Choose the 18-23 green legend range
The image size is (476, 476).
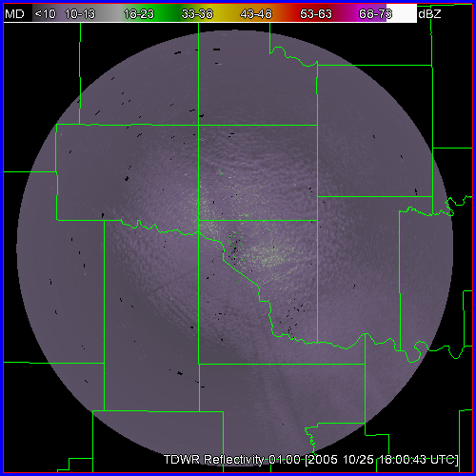tap(139, 14)
